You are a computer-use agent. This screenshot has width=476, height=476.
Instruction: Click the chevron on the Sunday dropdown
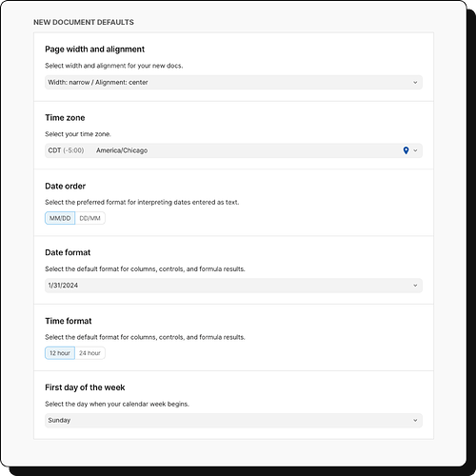pos(415,421)
